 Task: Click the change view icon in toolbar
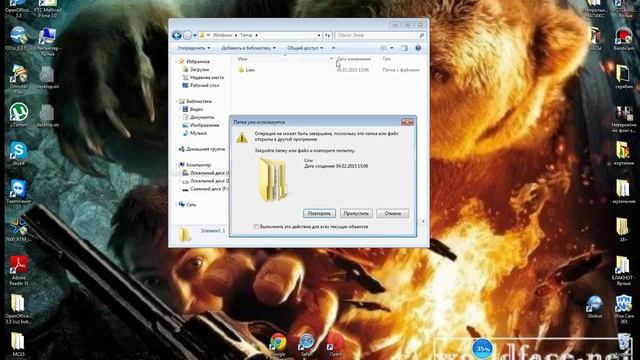[x=384, y=48]
